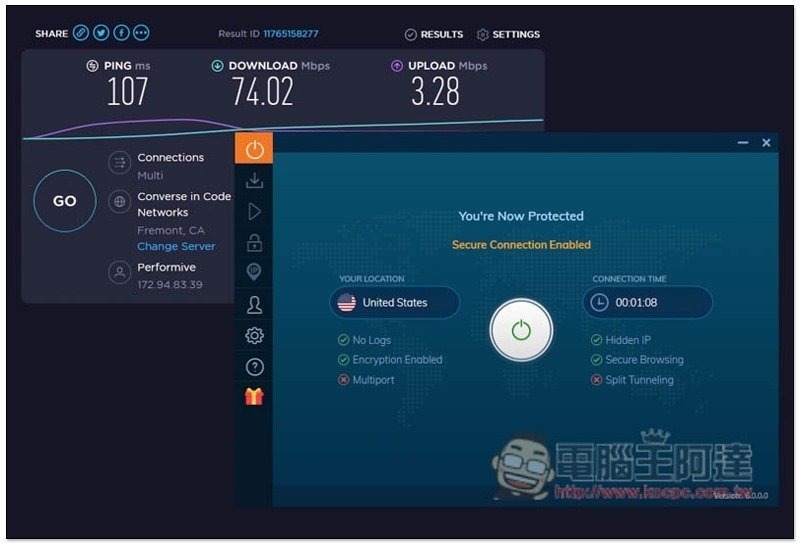
Task: Open the downloads icon in VPN sidebar
Action: (x=254, y=180)
